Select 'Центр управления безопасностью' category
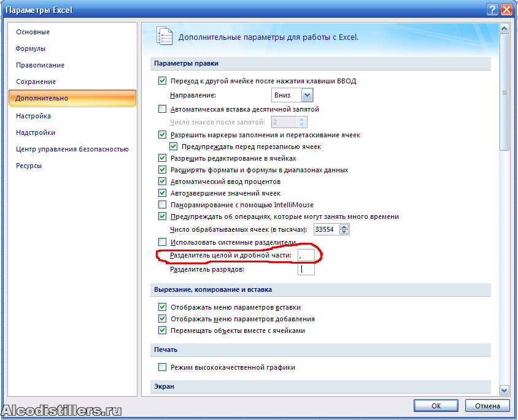Image resolution: width=518 pixels, height=420 pixels. [x=72, y=148]
